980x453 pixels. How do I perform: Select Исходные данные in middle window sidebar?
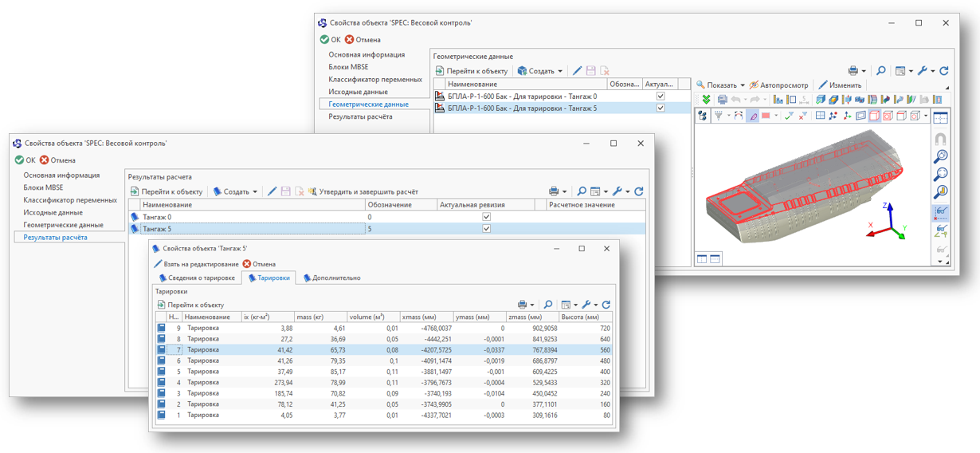pos(53,213)
